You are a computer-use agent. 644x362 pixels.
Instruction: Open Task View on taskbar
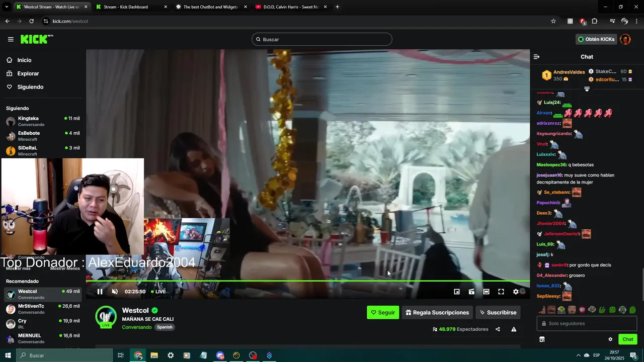(121, 355)
